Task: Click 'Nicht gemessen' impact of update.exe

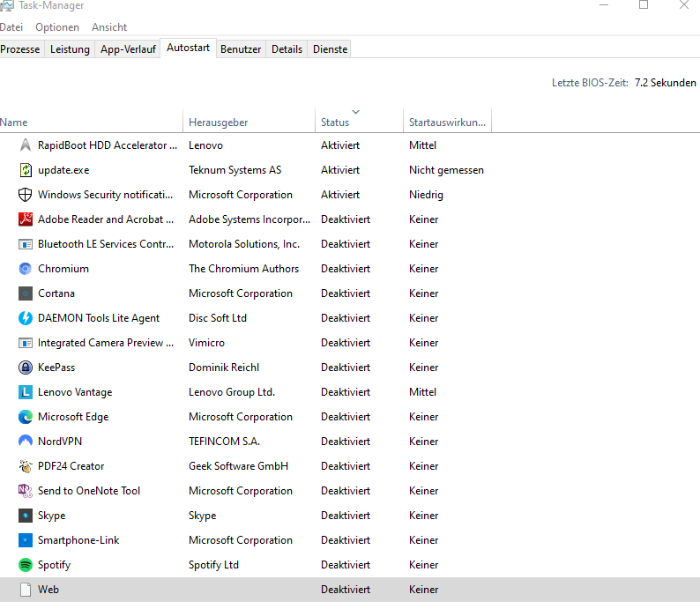Action: 446,170
